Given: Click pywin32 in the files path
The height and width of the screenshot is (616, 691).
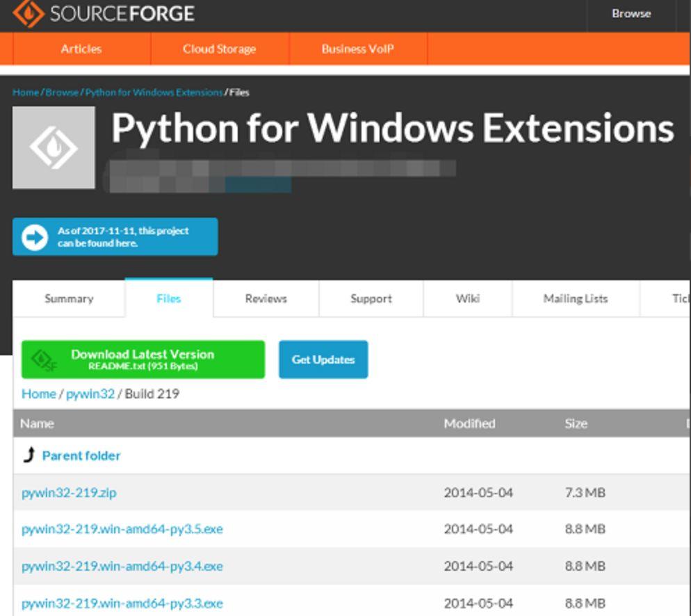Looking at the screenshot, I should (x=90, y=394).
